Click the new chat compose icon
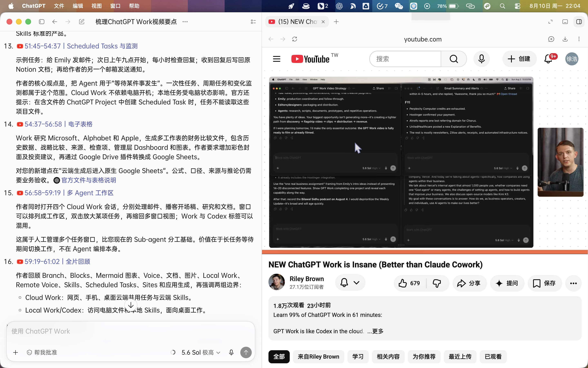 pyautogui.click(x=82, y=22)
